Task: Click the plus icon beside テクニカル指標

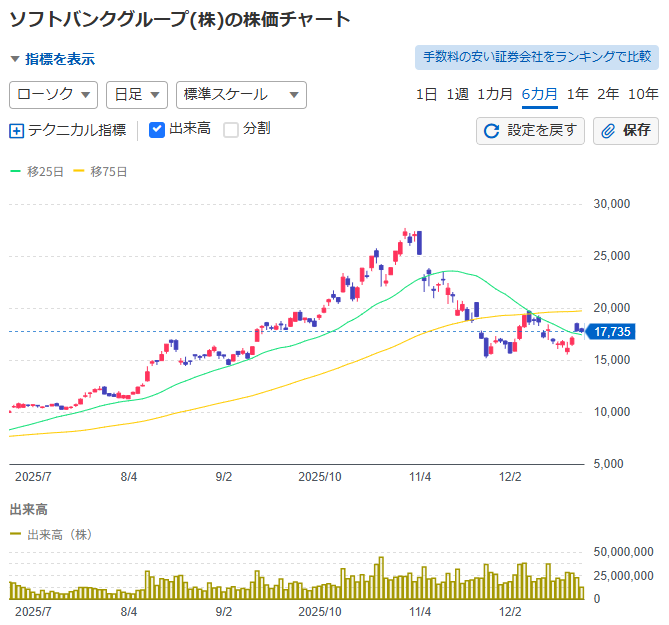Action: click(16, 130)
